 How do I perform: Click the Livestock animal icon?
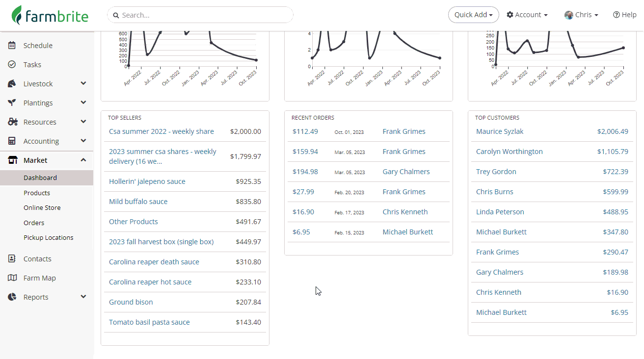12,84
